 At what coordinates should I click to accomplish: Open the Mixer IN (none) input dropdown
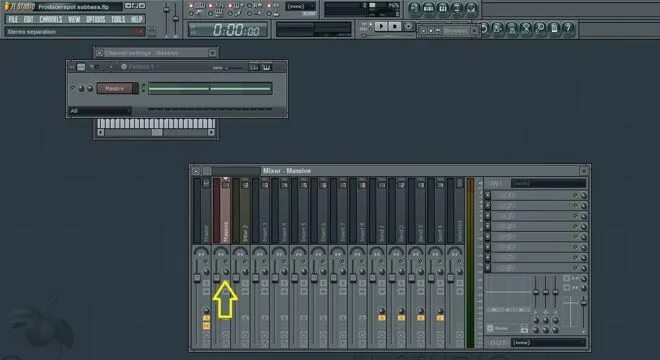click(548, 183)
